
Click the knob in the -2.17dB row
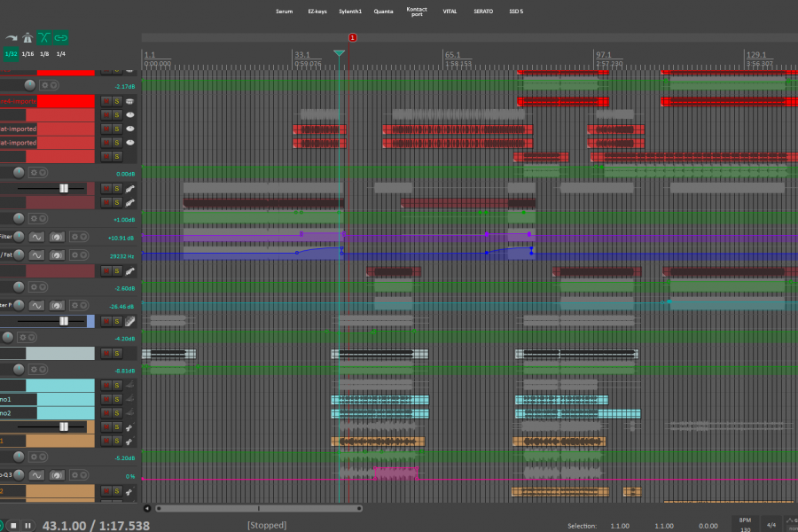click(x=29, y=85)
